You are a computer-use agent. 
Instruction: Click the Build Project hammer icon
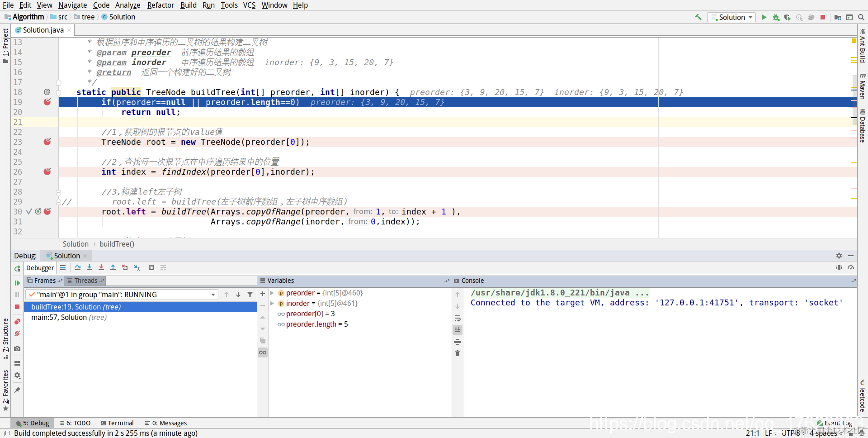point(698,17)
